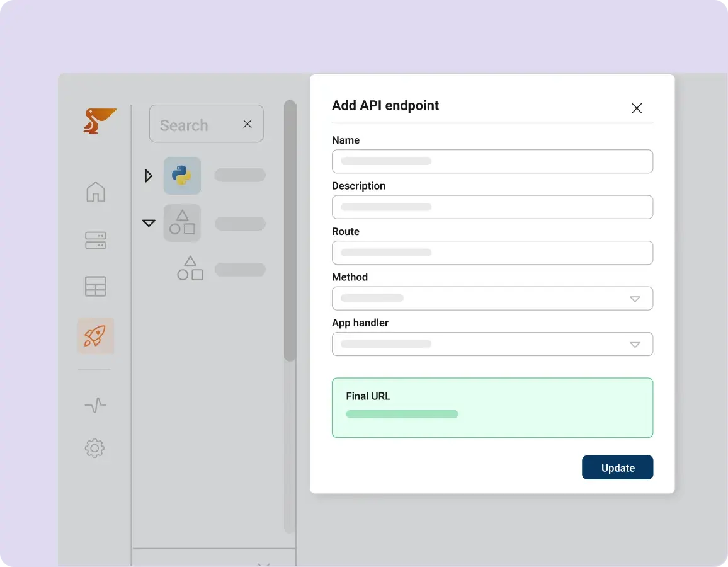This screenshot has height=567, width=728.
Task: Click the Update button
Action: point(617,467)
